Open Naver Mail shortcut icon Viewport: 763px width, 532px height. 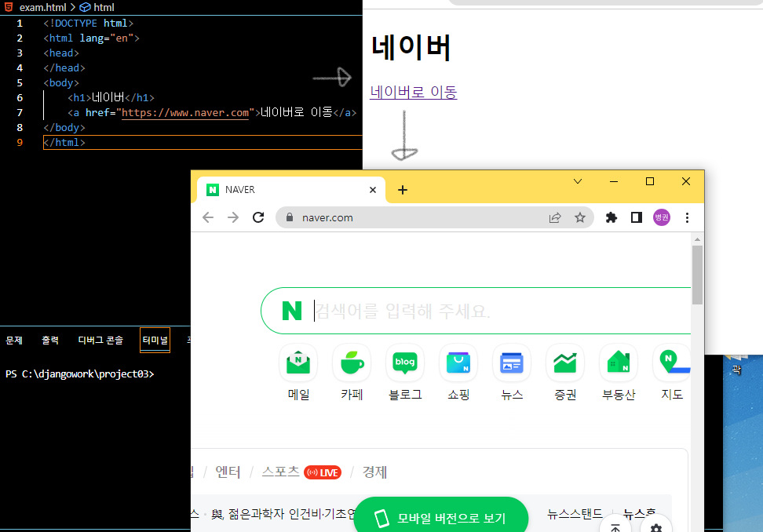(x=298, y=363)
